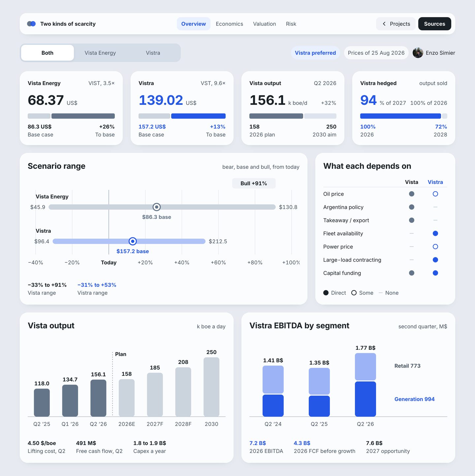Open Enzo Simier's avatar photo
The image size is (475, 476).
click(418, 53)
